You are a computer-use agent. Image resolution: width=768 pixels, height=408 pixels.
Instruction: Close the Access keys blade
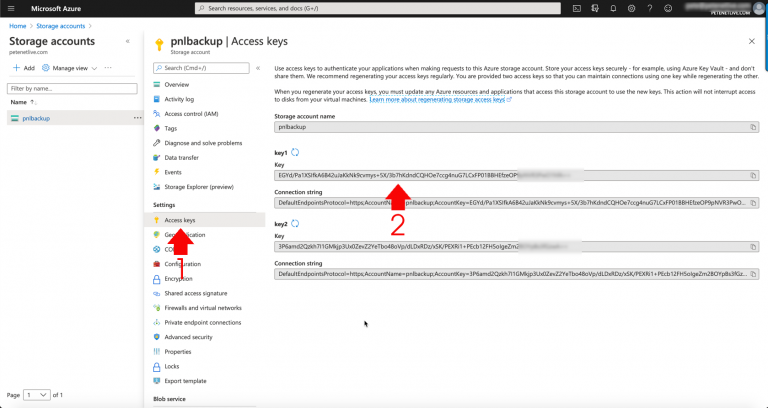point(752,42)
